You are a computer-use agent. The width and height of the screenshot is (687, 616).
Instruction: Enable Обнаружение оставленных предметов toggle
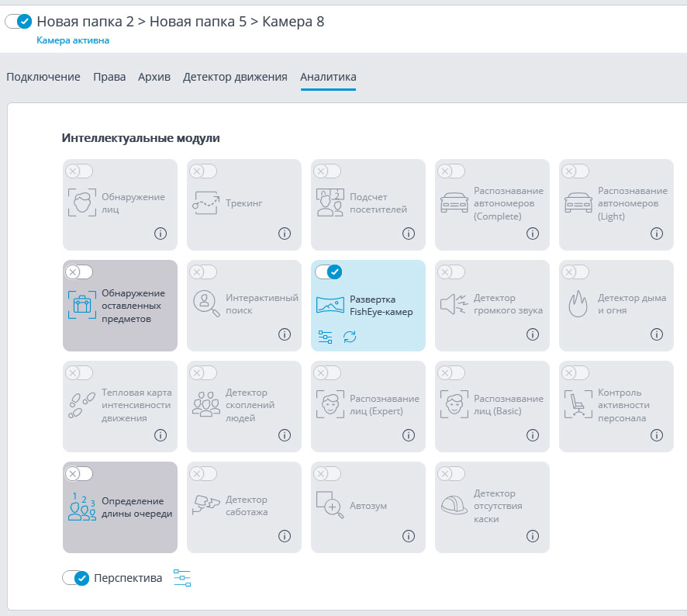click(79, 272)
